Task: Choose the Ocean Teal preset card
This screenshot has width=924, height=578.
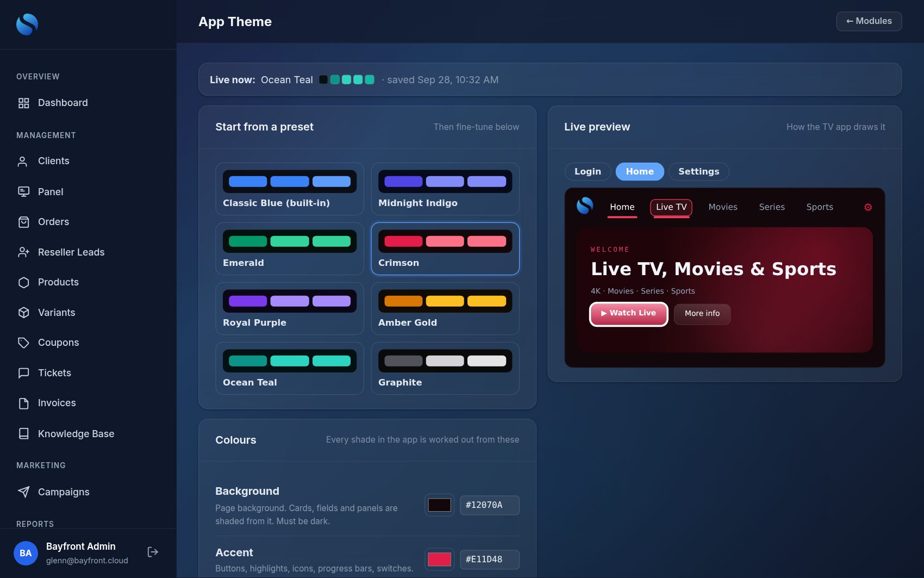Action: point(289,368)
